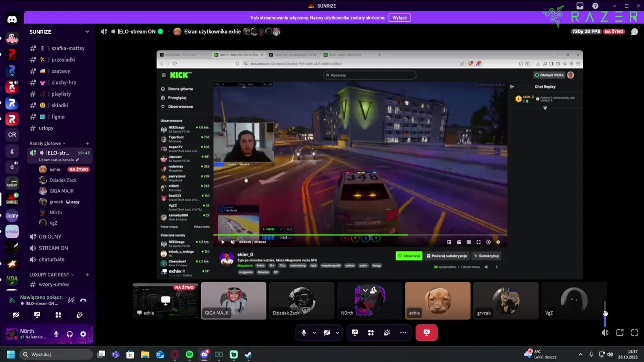Join STREAM ON voice channel

(x=60, y=248)
